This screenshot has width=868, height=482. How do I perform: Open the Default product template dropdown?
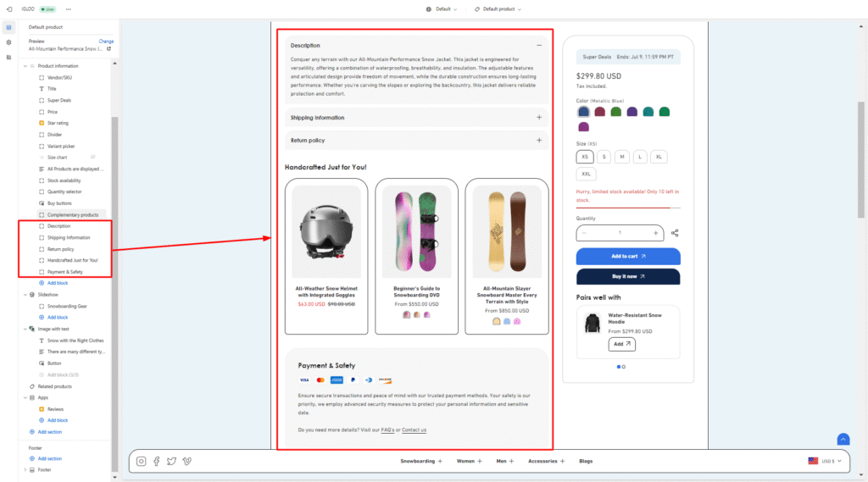coord(498,8)
